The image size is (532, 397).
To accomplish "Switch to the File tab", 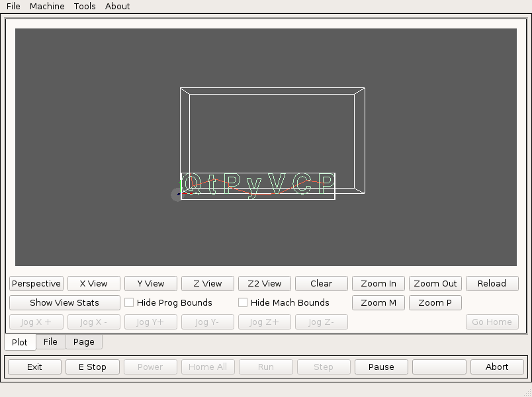I will (x=50, y=341).
